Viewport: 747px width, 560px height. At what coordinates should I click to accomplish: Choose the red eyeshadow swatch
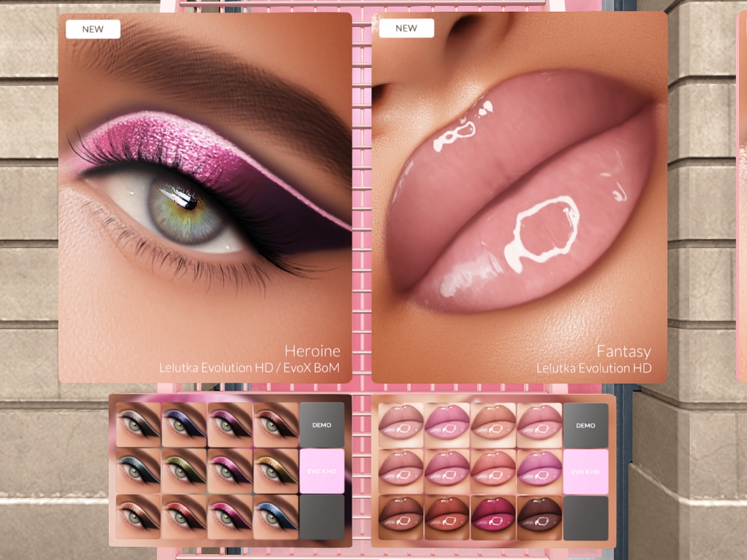coord(184,517)
